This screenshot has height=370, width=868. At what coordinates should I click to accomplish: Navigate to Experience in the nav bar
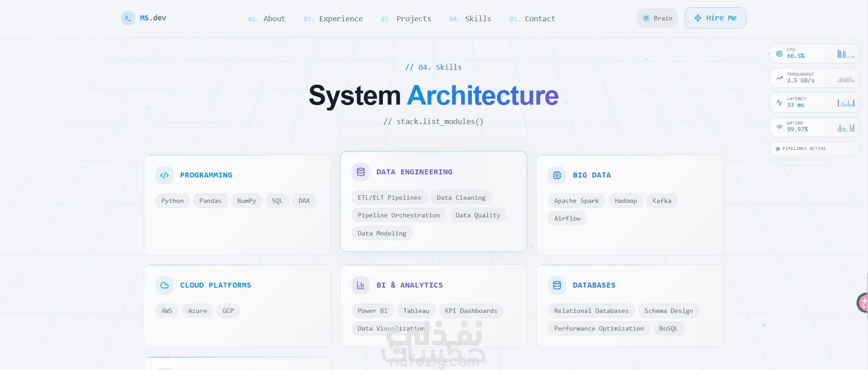(333, 19)
